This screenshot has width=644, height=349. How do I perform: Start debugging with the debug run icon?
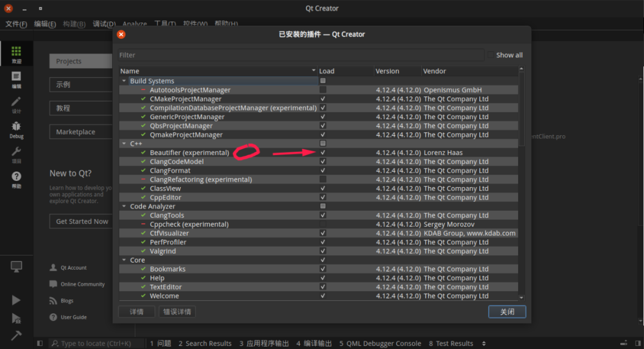point(16,320)
